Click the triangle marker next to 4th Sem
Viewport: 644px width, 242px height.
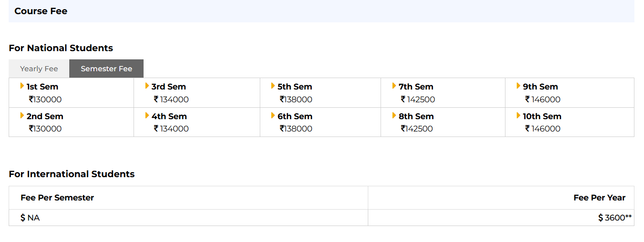tap(147, 116)
